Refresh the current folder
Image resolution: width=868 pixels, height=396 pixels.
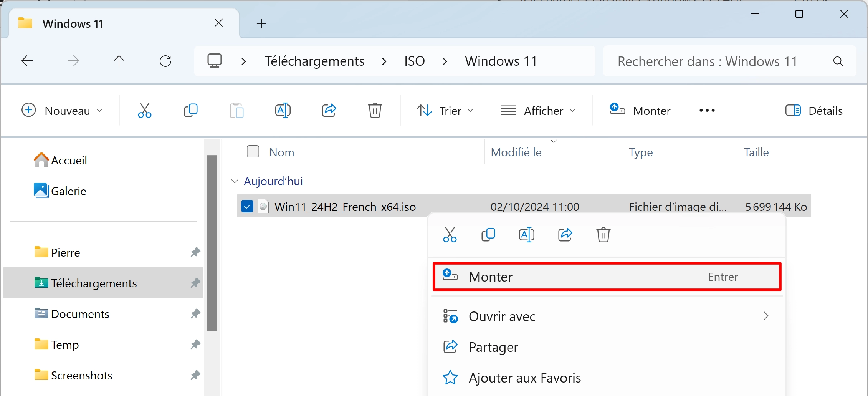pyautogui.click(x=165, y=61)
